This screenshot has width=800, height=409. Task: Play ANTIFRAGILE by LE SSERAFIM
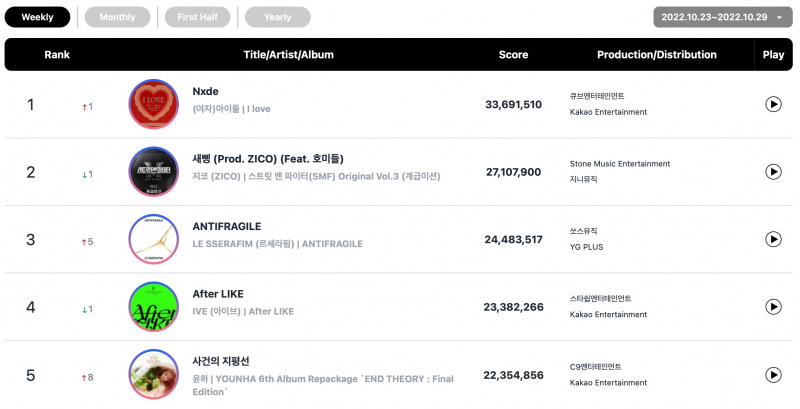(x=773, y=239)
